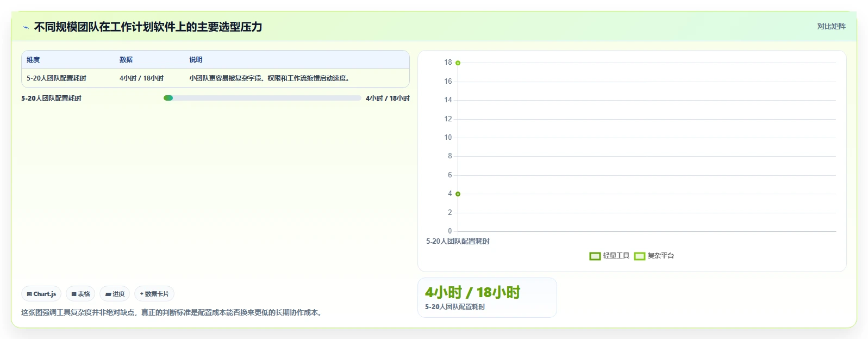The height and width of the screenshot is (339, 868).
Task: Click the stat card caption 5-20人团队配置耗时
Action: tap(455, 307)
